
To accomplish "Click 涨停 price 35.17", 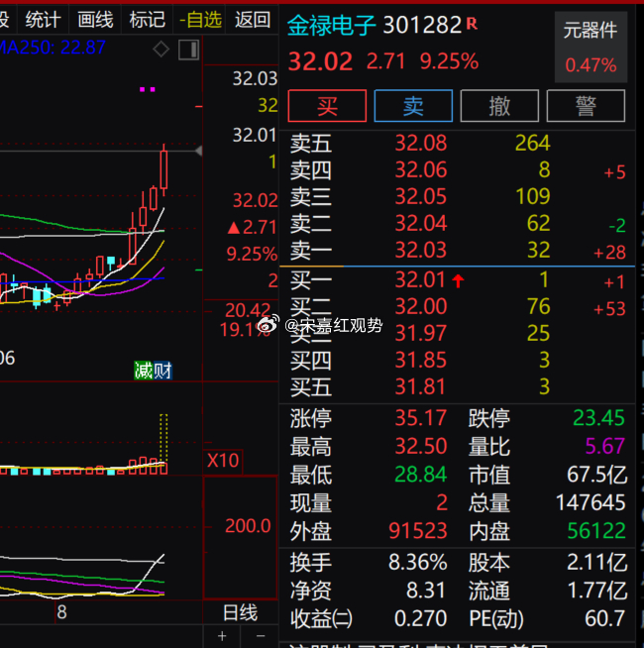I will 421,418.
